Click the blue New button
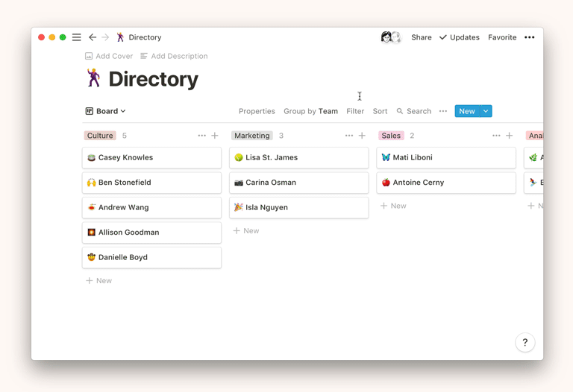The width and height of the screenshot is (573, 392). click(x=466, y=111)
